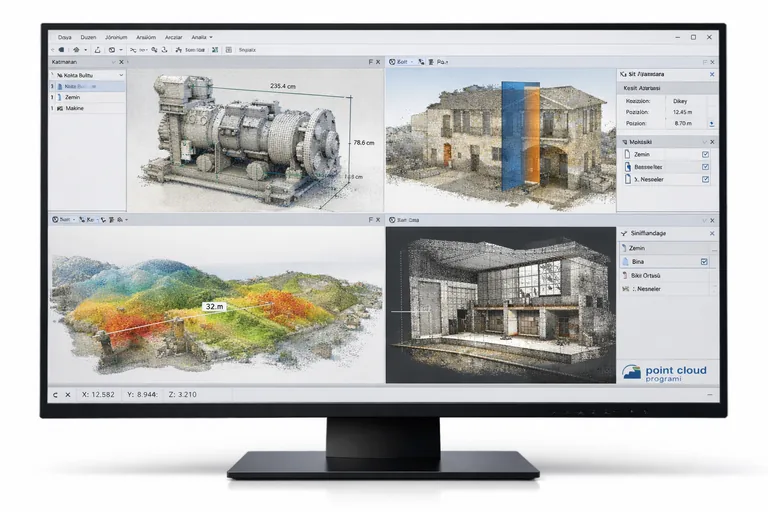Click the icon next to Som löe
This screenshot has height=512, width=768.
coord(179,50)
